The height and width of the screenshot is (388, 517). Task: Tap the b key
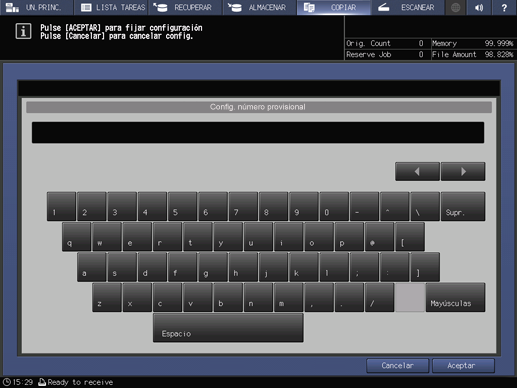[228, 297]
